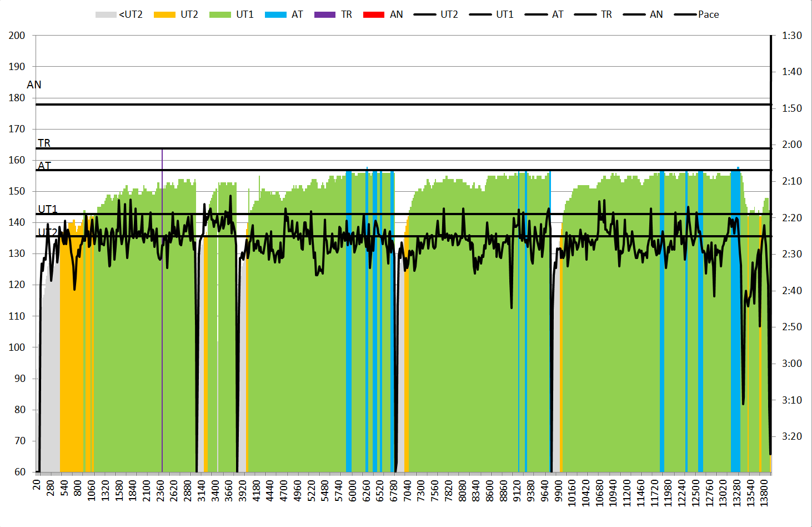This screenshot has width=812, height=527.
Task: Select the AN threshold label above the top line
Action: tap(34, 84)
